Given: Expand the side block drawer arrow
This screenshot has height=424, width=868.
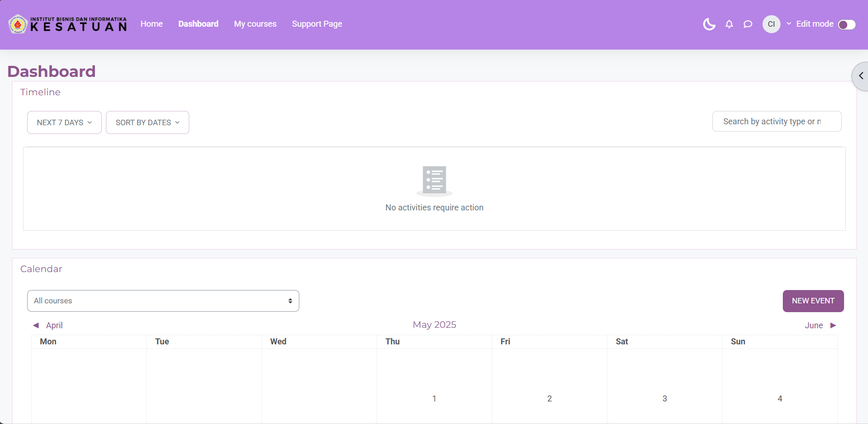Looking at the screenshot, I should tap(860, 76).
